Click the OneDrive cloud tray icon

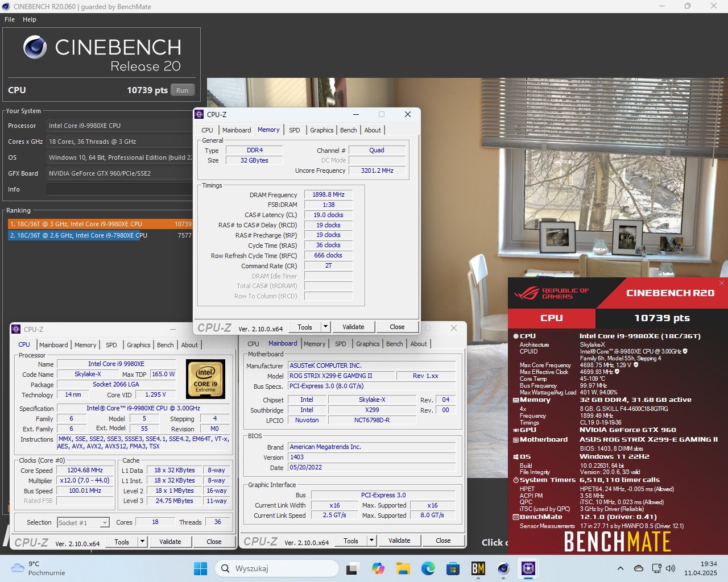639,568
